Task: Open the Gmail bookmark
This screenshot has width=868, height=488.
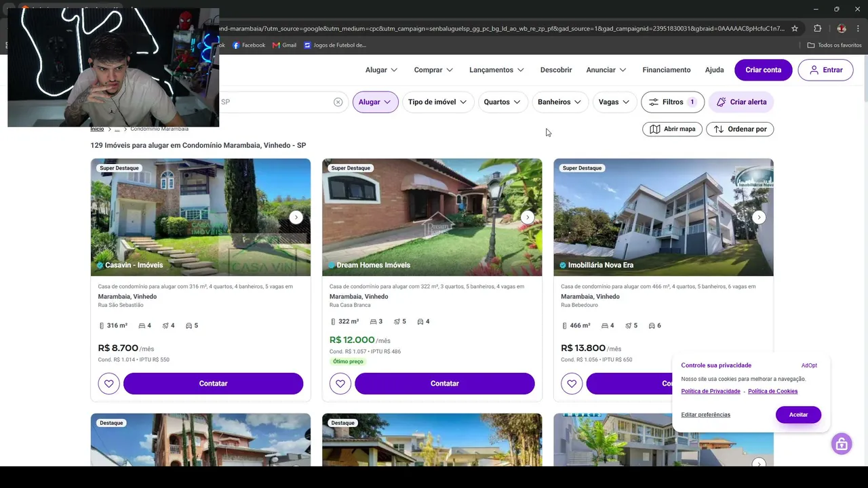Action: click(284, 45)
